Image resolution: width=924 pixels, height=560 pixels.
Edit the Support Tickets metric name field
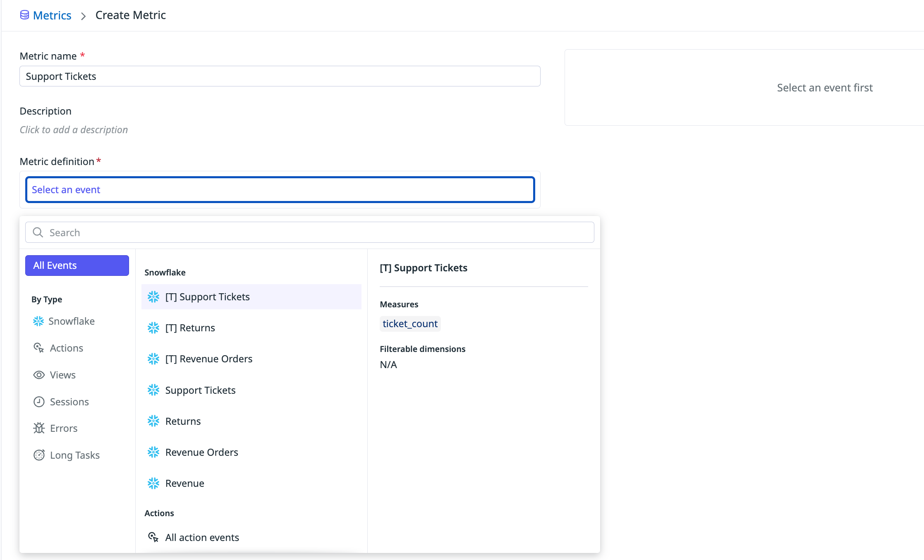click(x=280, y=76)
